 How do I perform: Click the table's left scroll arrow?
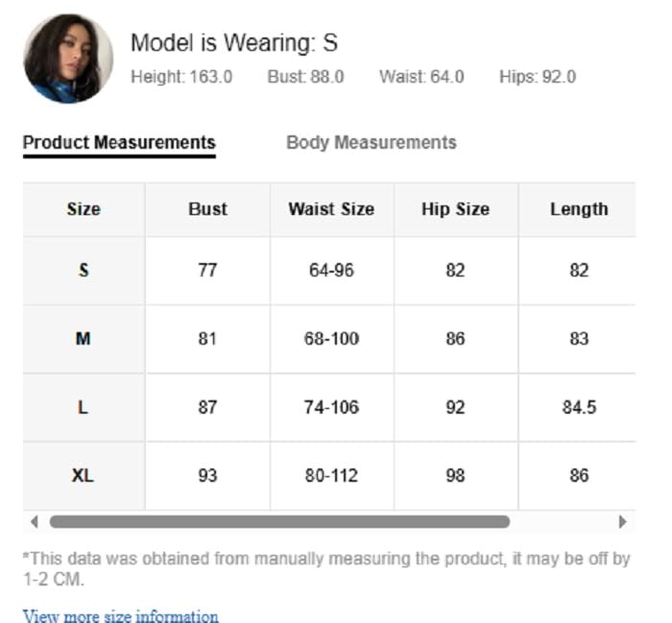pyautogui.click(x=35, y=522)
